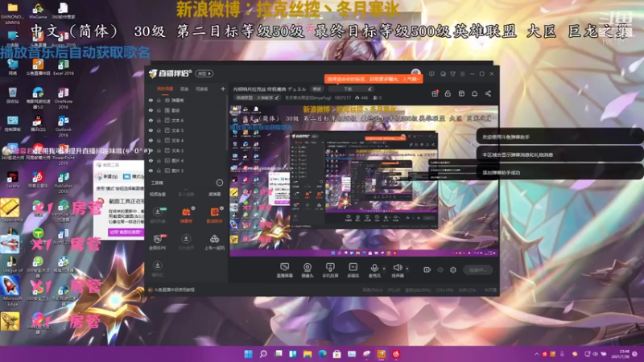This screenshot has width=644, height=362.
Task: Open File Explorer from the taskbar
Action: tap(308, 354)
